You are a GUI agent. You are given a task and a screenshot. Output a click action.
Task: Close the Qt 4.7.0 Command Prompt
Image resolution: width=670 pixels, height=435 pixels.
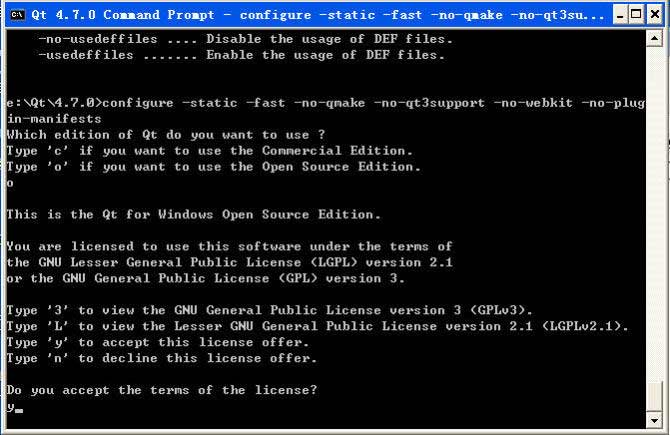653,15
